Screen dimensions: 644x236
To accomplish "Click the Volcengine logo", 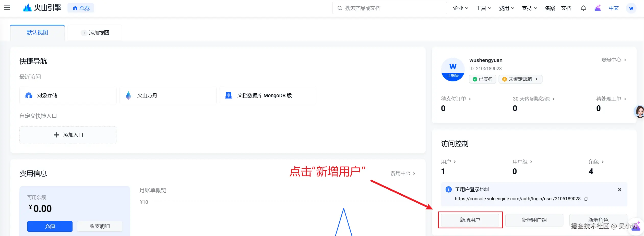I will [42, 8].
